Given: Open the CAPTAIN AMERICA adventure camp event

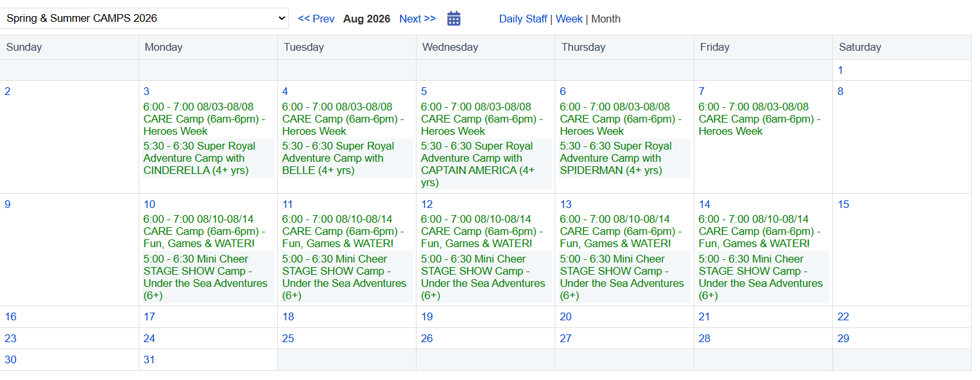Looking at the screenshot, I should 477,164.
